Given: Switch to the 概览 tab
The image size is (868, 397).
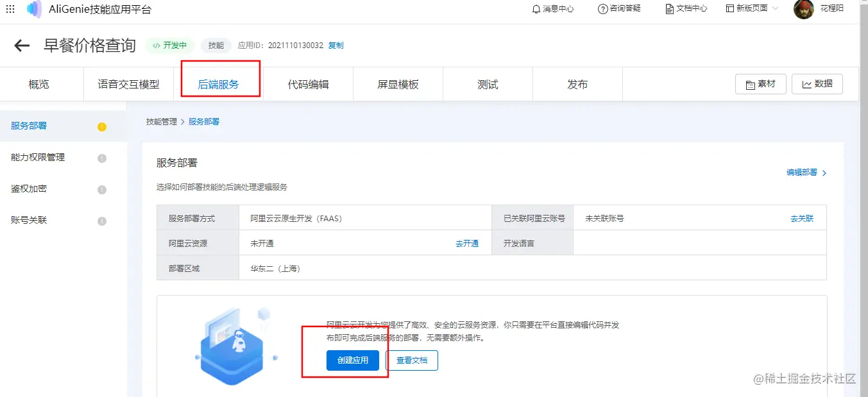Looking at the screenshot, I should (39, 84).
